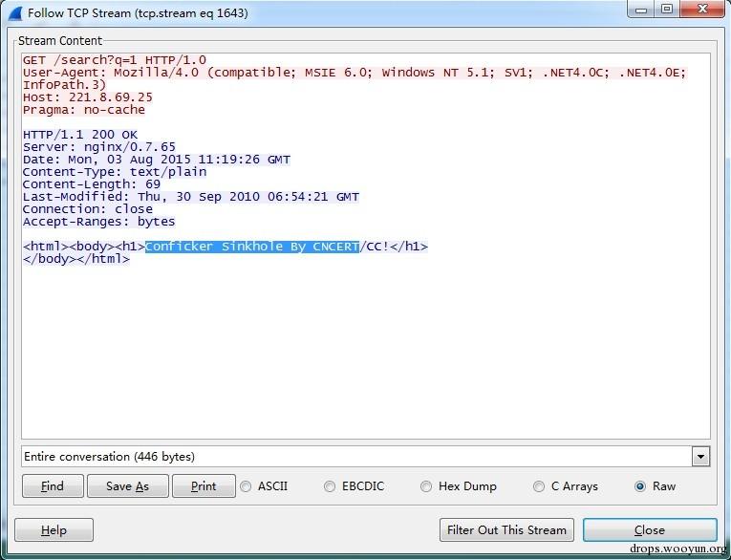
Task: Click the Wireshark fin icon in title bar
Action: (14, 13)
